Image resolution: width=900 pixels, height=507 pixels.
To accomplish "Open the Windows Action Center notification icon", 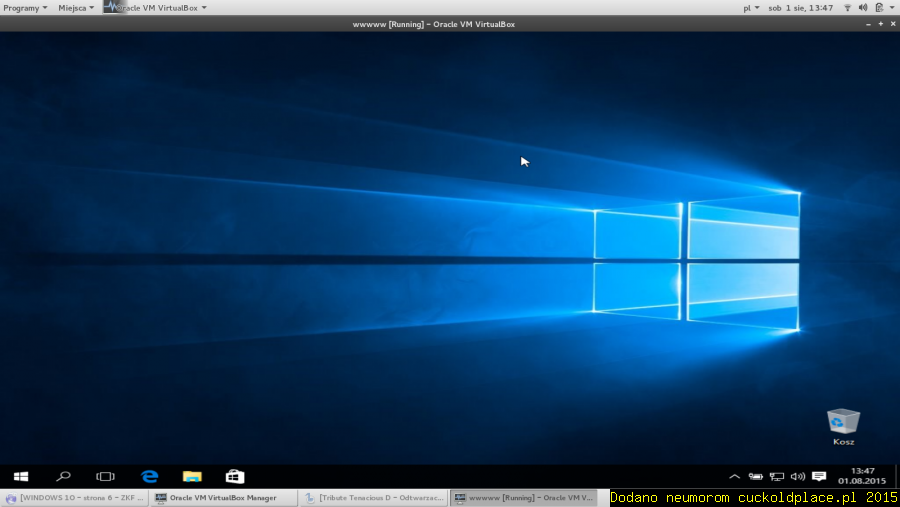I will click(819, 477).
